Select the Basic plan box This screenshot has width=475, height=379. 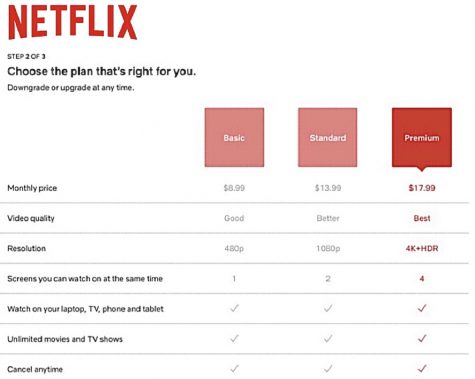[234, 137]
